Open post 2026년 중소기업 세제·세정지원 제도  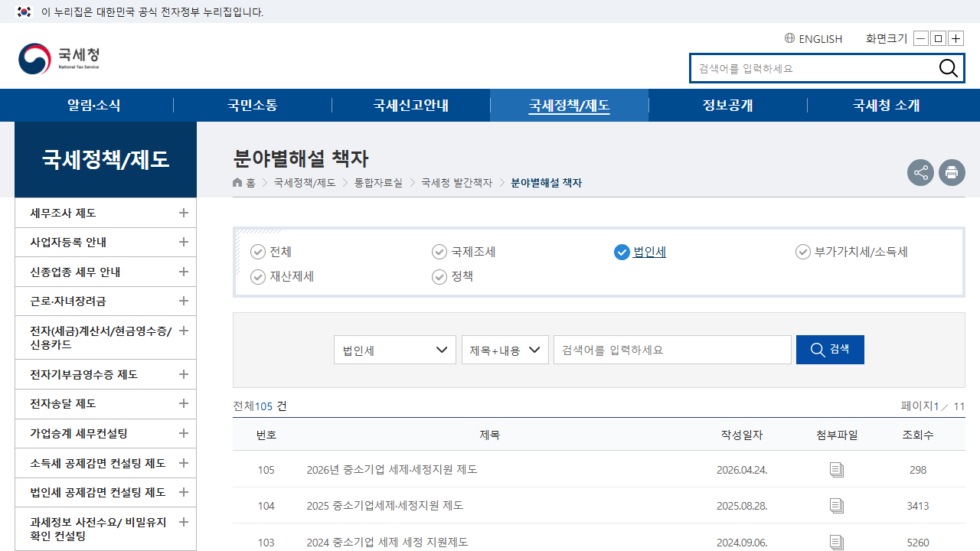coord(392,469)
